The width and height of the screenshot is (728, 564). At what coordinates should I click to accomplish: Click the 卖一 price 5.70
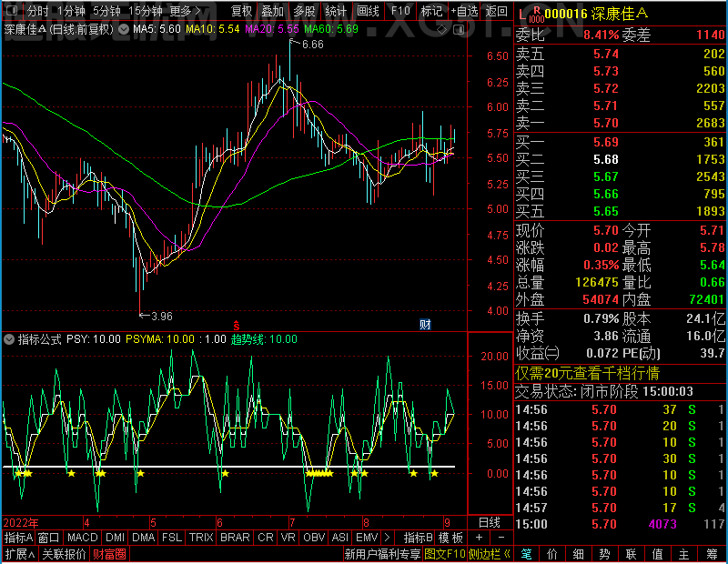(x=606, y=123)
